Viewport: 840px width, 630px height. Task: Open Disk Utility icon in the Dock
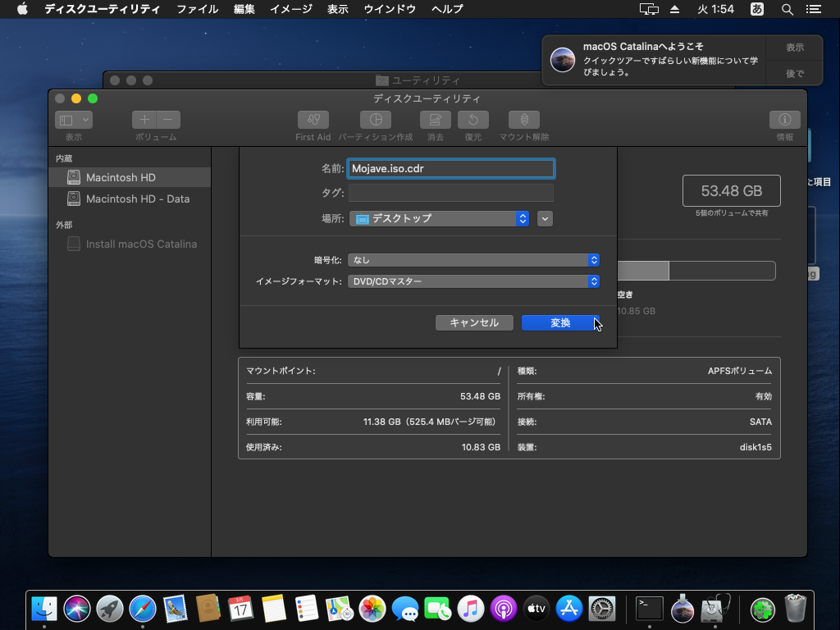click(715, 609)
